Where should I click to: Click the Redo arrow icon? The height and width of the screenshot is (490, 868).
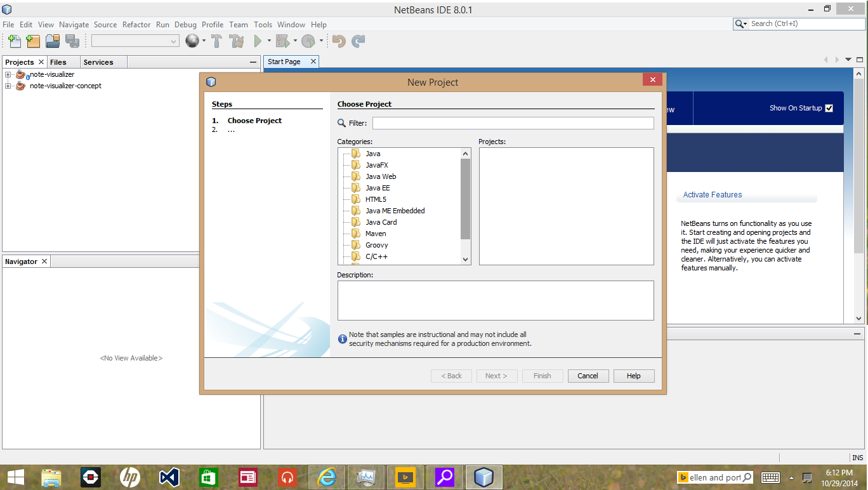click(358, 41)
